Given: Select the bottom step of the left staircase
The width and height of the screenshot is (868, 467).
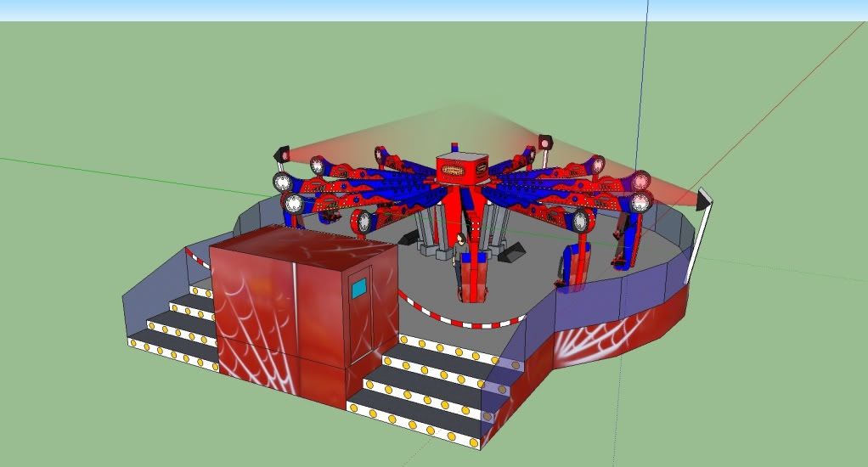Looking at the screenshot, I should pos(172,352).
